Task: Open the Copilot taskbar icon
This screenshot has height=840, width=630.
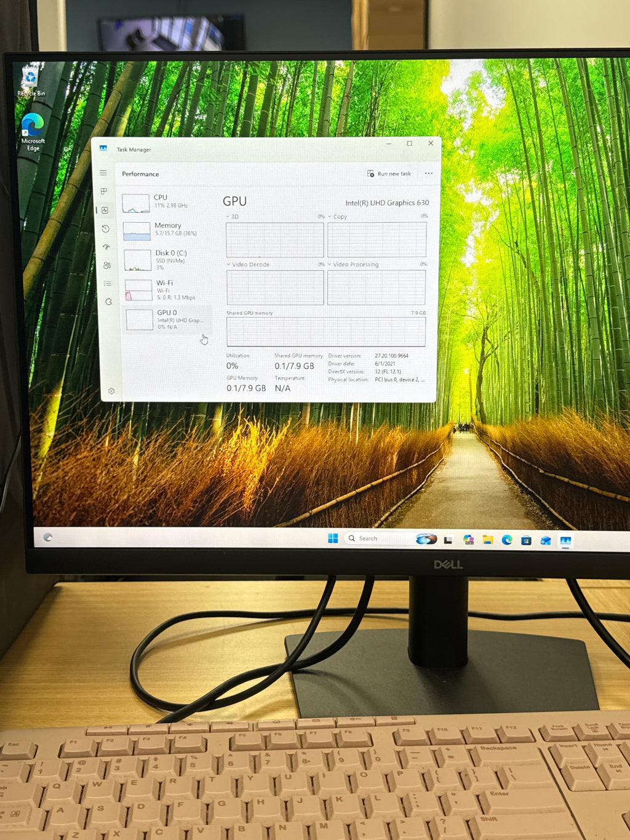Action: 468,540
